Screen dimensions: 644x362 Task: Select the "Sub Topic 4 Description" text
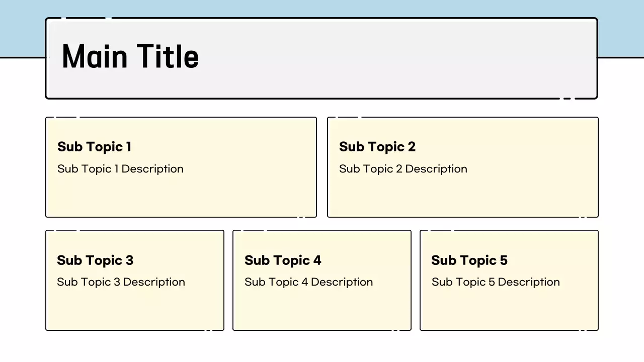click(x=308, y=282)
